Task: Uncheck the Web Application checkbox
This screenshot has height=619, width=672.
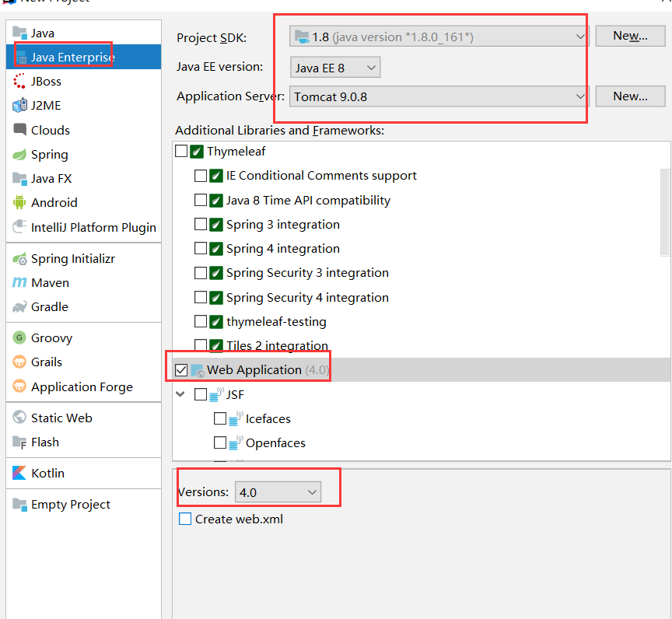Action: click(181, 370)
